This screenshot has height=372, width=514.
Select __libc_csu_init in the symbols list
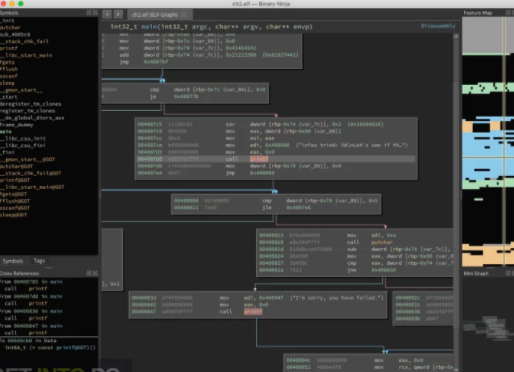pyautogui.click(x=23, y=138)
